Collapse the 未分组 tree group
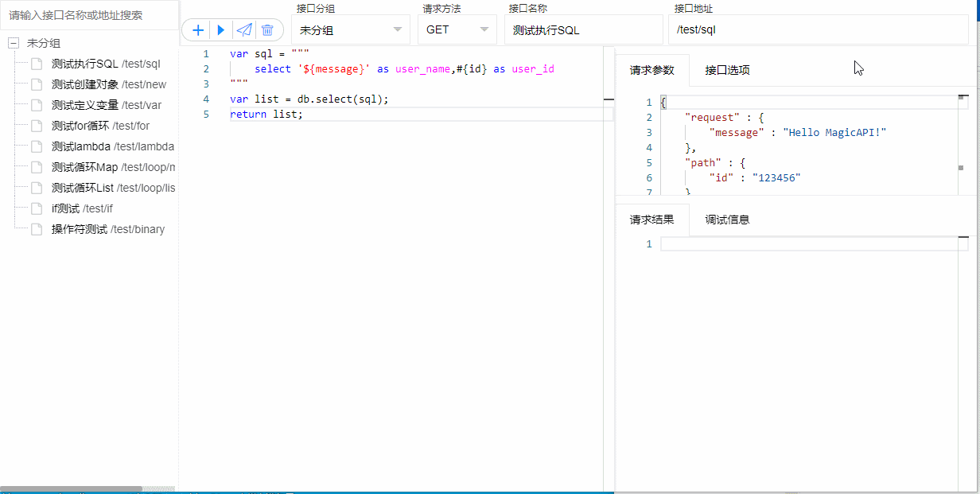The image size is (980, 494). click(x=13, y=44)
